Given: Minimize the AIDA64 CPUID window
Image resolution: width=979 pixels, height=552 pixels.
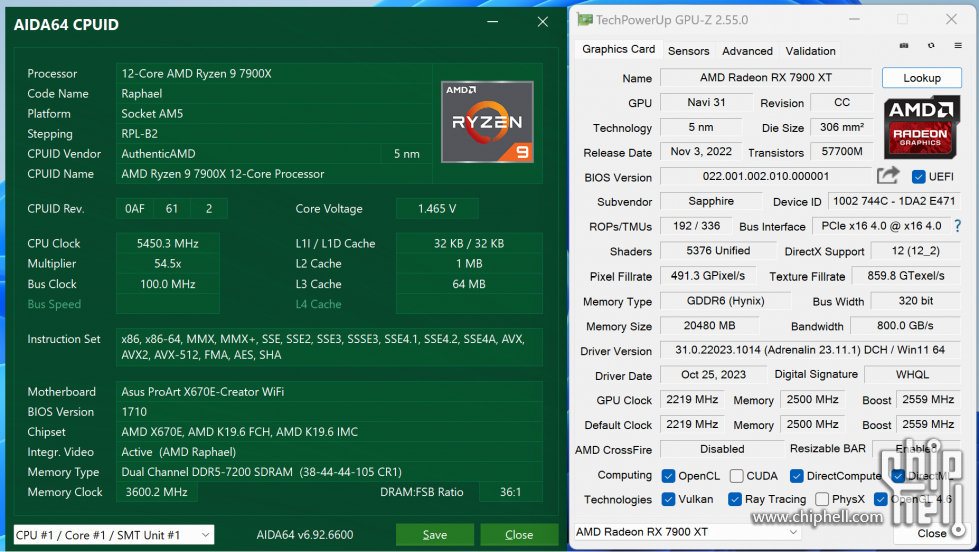Looking at the screenshot, I should point(493,22).
